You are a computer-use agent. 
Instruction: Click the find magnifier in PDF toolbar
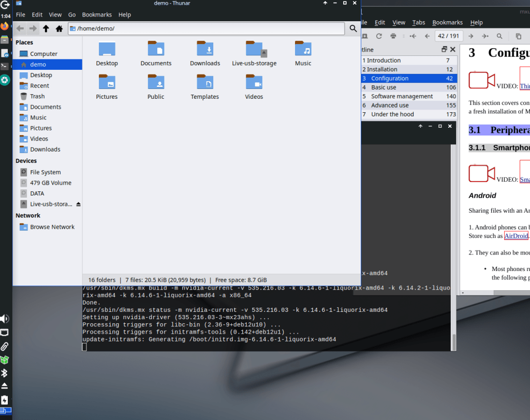tap(499, 36)
